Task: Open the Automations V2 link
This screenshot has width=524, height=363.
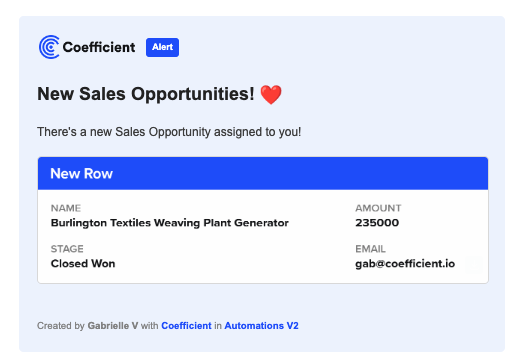Action: [261, 326]
